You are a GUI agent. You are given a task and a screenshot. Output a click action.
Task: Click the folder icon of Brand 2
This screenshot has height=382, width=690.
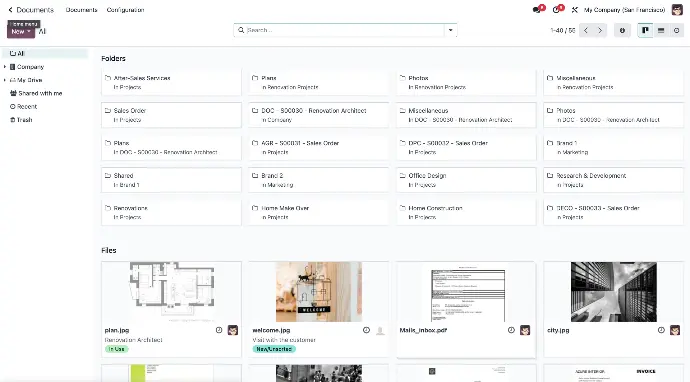(x=255, y=175)
